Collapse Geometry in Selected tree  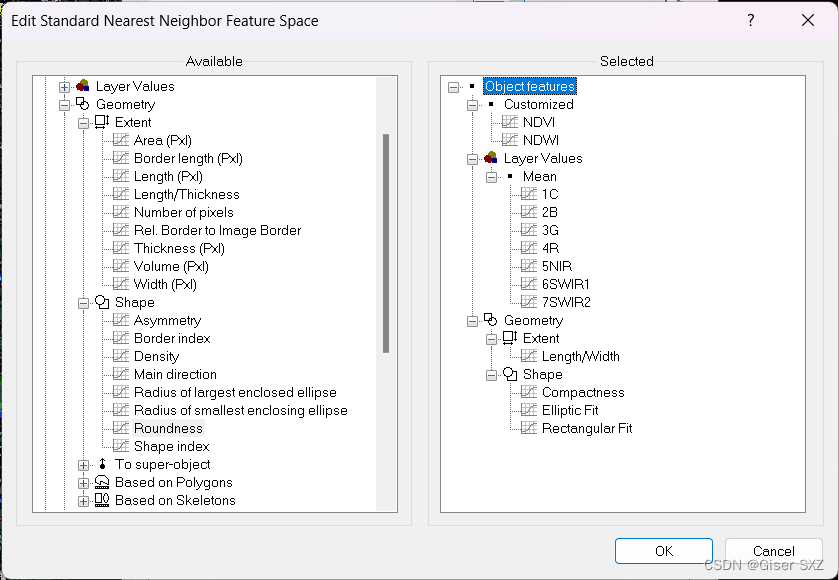(x=472, y=321)
